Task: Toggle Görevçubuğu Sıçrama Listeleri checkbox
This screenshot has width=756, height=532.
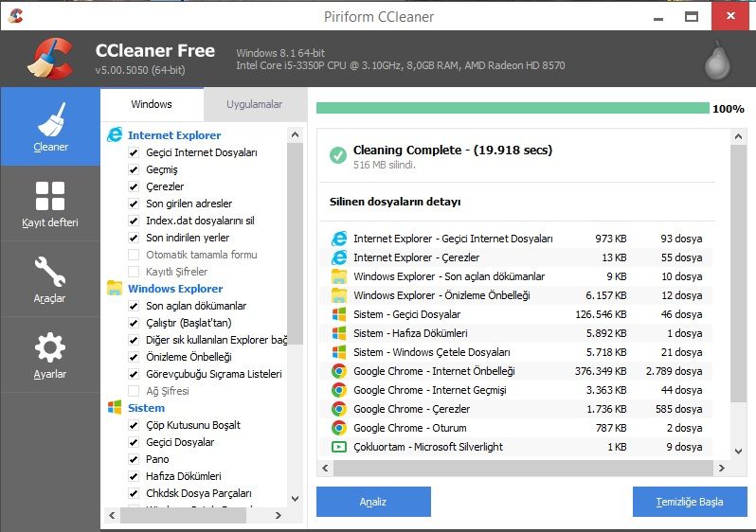Action: tap(134, 374)
